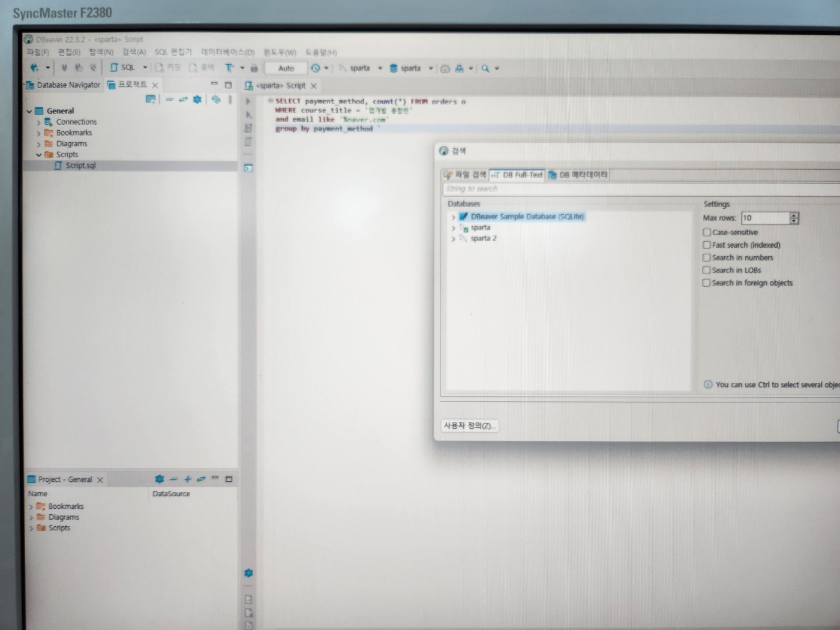Click the green link arrows in Project - General panel
The image size is (840, 630).
click(x=201, y=479)
